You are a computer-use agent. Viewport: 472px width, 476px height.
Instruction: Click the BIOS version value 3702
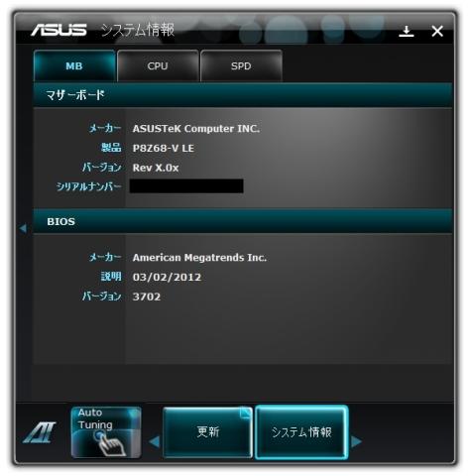(x=147, y=297)
